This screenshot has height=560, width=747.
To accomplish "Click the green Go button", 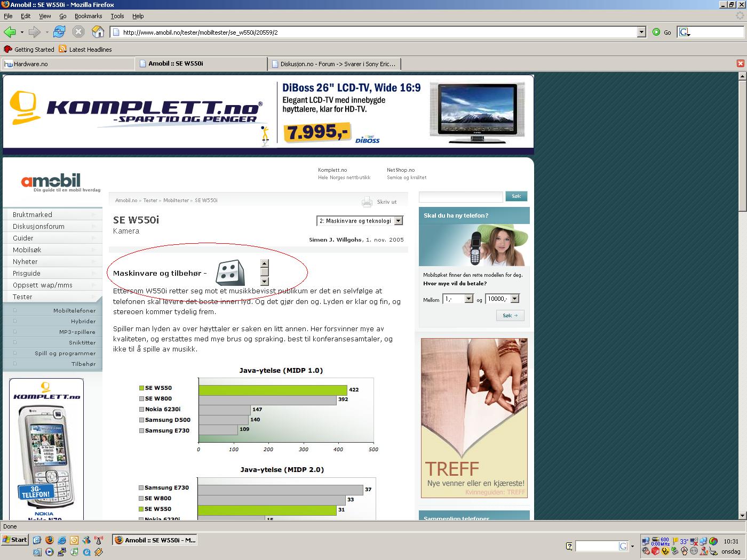I will 662,32.
